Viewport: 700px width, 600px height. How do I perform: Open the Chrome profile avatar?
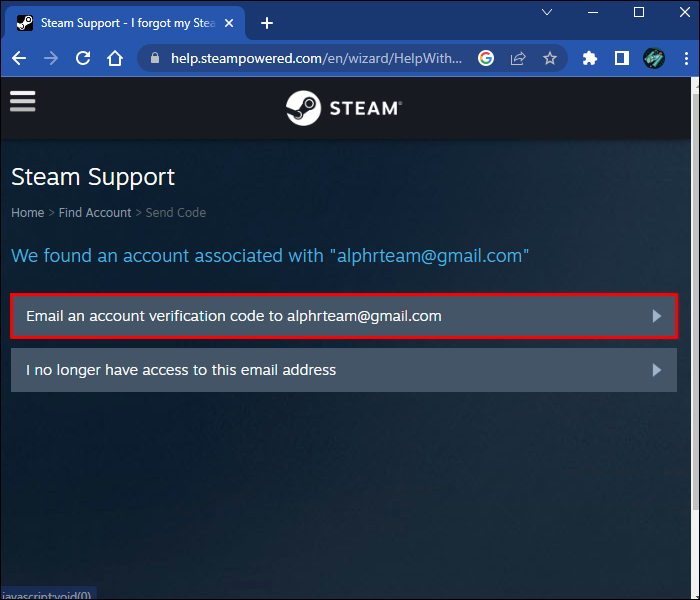coord(654,58)
